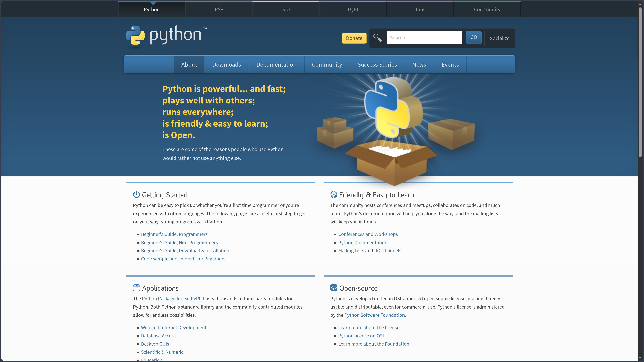
Task: Open the Community top tab
Action: pos(487,10)
